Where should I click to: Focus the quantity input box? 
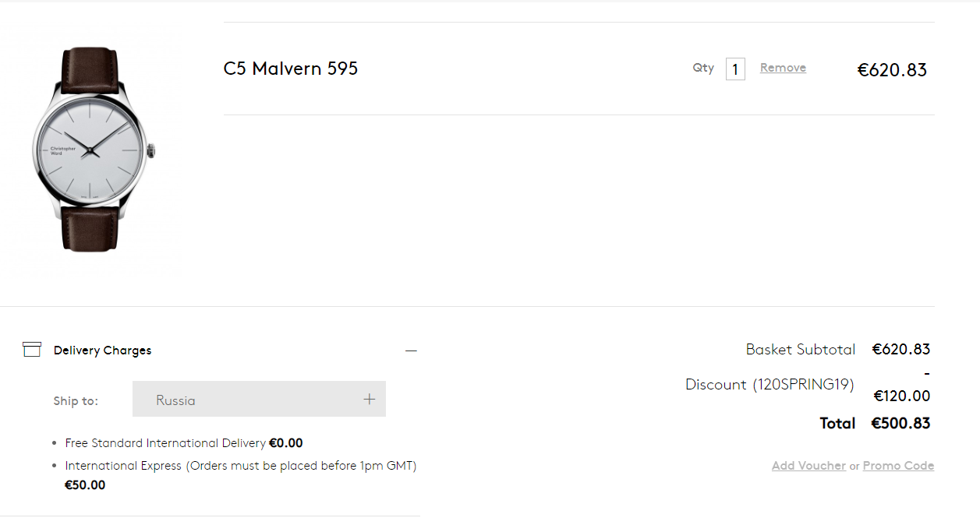734,69
